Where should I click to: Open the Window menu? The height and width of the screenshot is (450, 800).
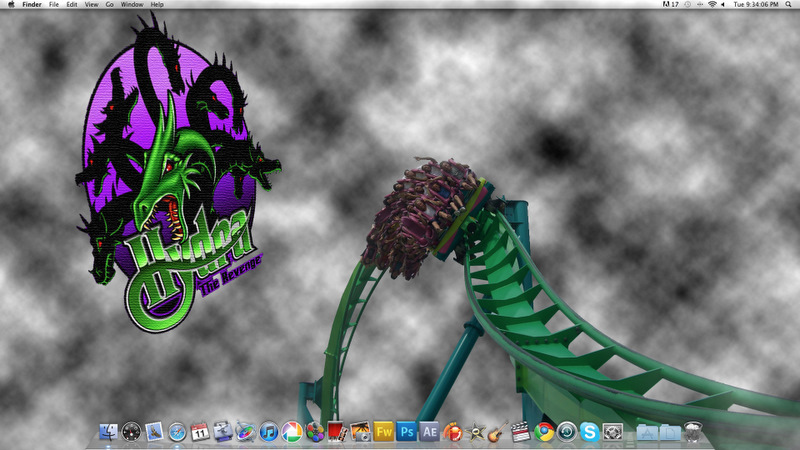tap(132, 5)
